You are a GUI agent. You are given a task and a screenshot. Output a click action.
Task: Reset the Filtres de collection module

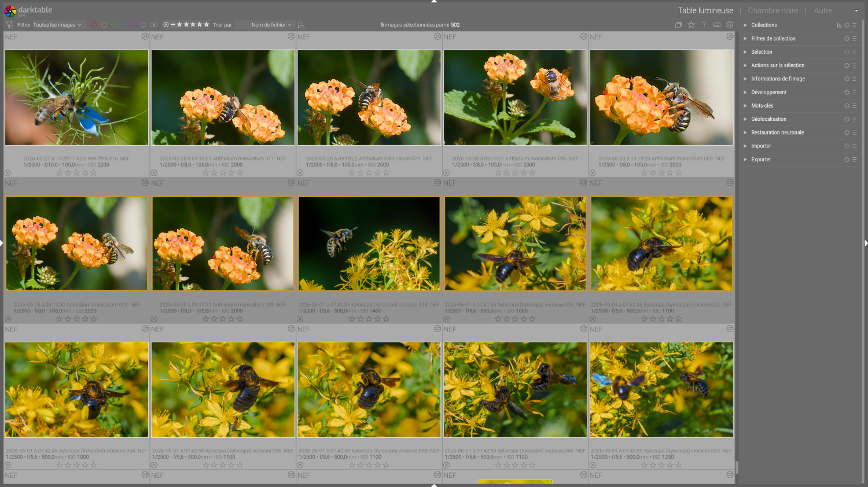(x=847, y=39)
